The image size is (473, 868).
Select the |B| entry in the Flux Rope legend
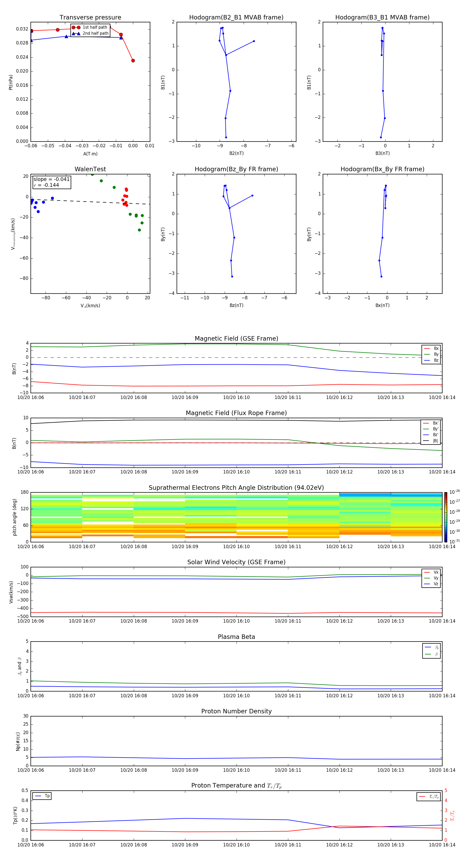pos(431,441)
